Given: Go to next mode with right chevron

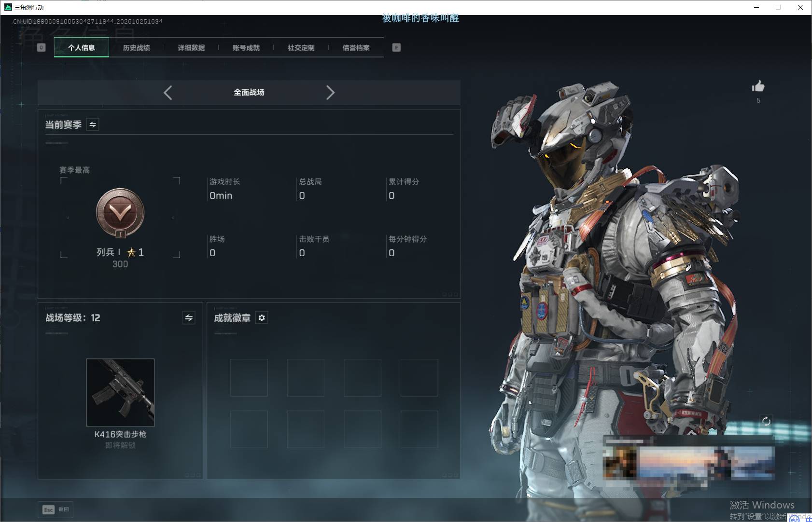Looking at the screenshot, I should click(x=330, y=93).
